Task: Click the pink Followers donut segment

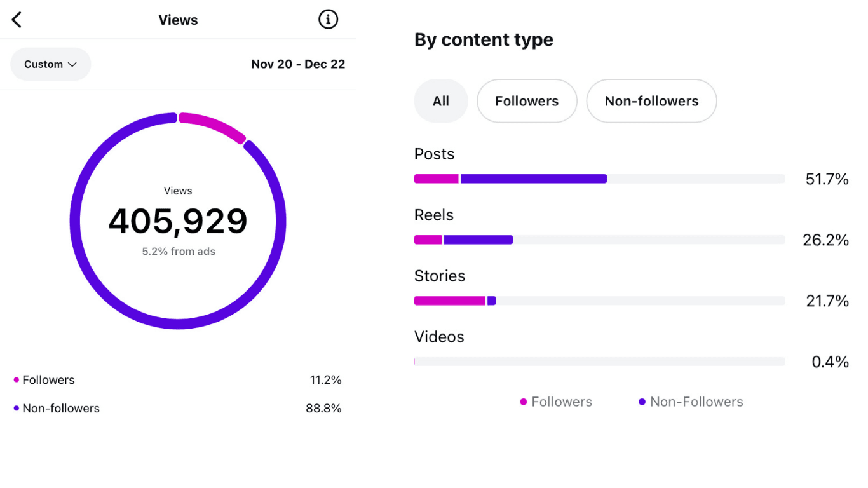Action: pyautogui.click(x=213, y=125)
